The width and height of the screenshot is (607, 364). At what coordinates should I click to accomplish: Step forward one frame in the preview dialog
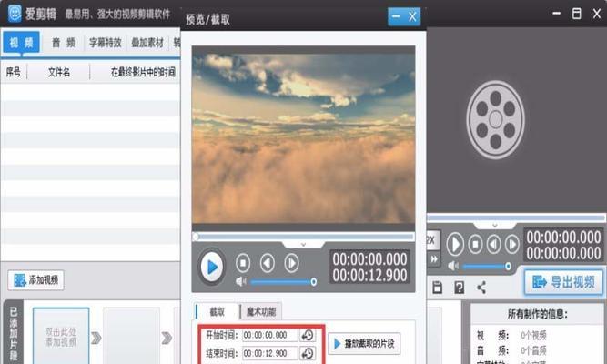(x=291, y=263)
